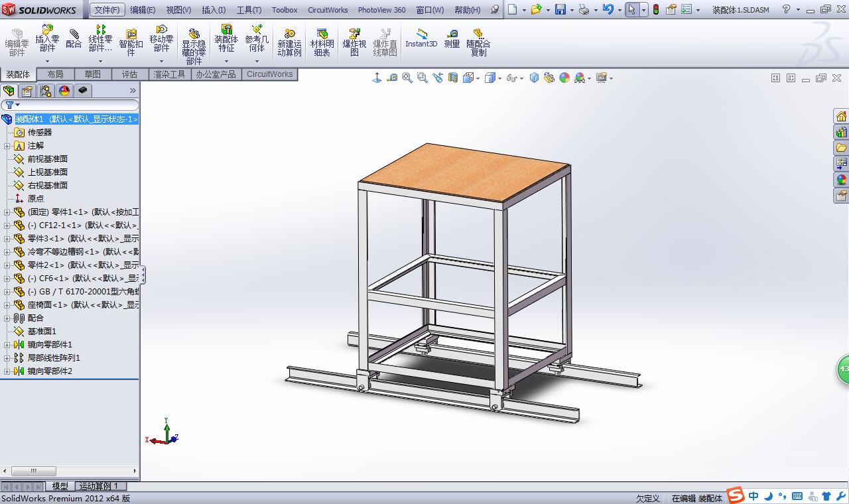
Task: Open the DisplayManager color ball tab
Action: click(64, 91)
